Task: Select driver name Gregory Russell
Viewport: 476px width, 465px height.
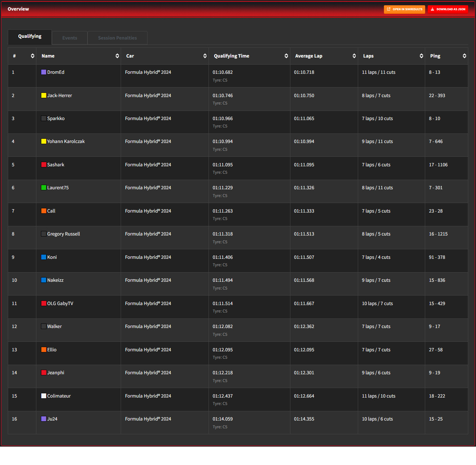Action: (x=64, y=234)
